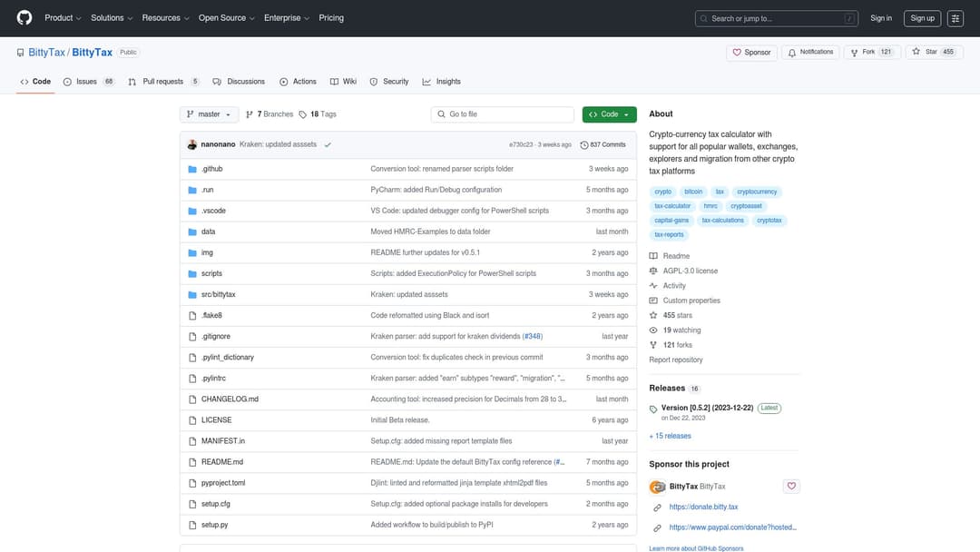Click the link icon beside donate.bitty.tax

pyautogui.click(x=657, y=508)
